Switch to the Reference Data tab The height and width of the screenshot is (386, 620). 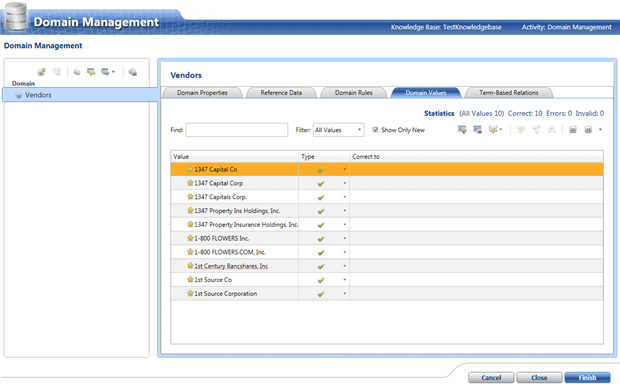(x=281, y=93)
